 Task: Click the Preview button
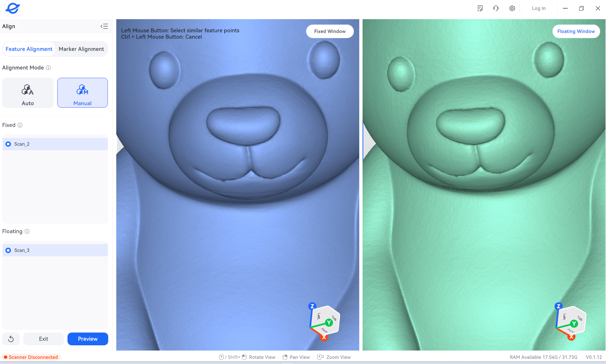[x=88, y=339]
